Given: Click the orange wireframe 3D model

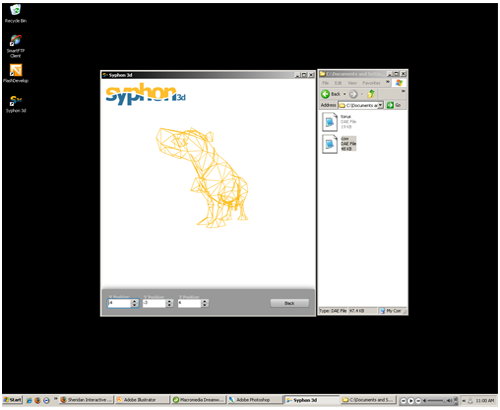Looking at the screenshot, I should [x=203, y=177].
